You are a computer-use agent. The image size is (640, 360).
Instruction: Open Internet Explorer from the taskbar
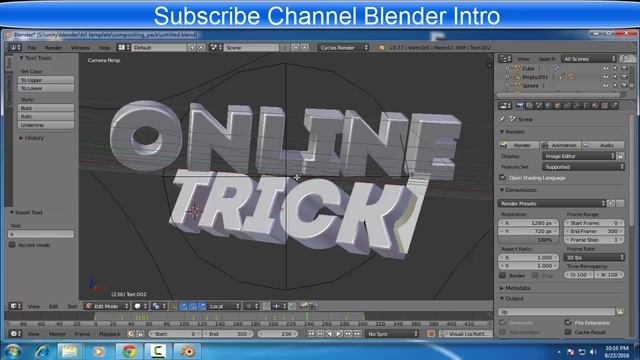coord(42,351)
